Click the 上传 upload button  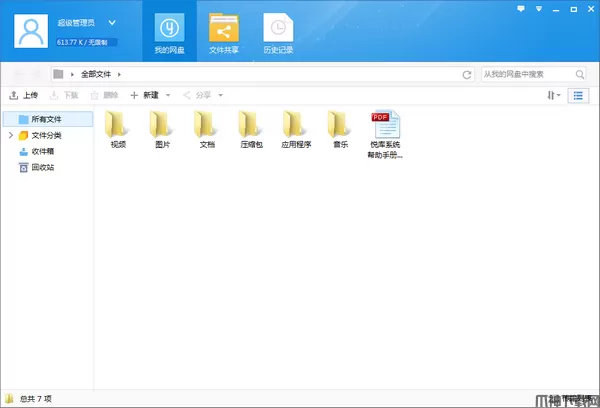(x=24, y=95)
